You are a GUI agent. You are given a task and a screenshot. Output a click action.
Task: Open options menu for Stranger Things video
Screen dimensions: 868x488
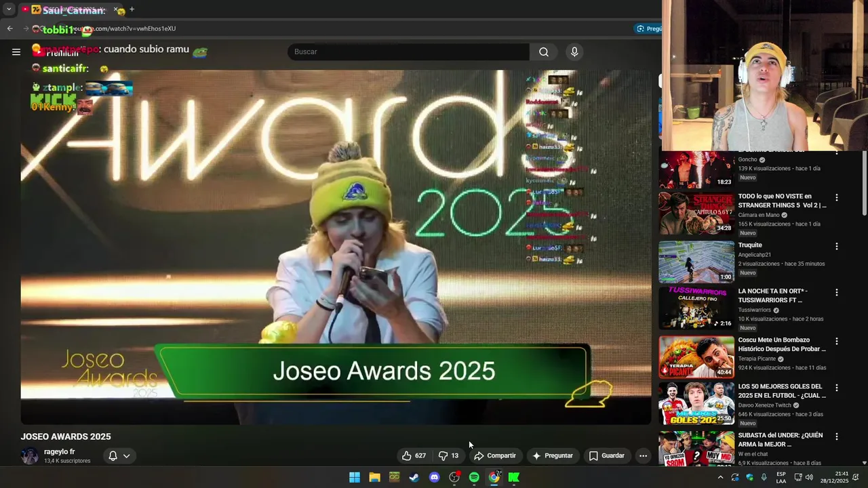point(836,197)
